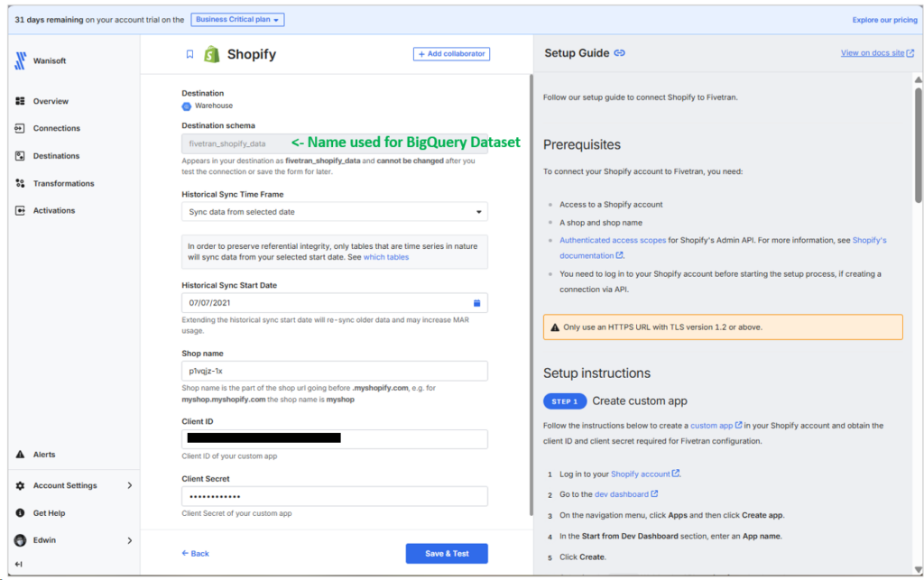Image resolution: width=924 pixels, height=580 pixels.
Task: Click the Destinations icon in sidebar
Action: (20, 156)
